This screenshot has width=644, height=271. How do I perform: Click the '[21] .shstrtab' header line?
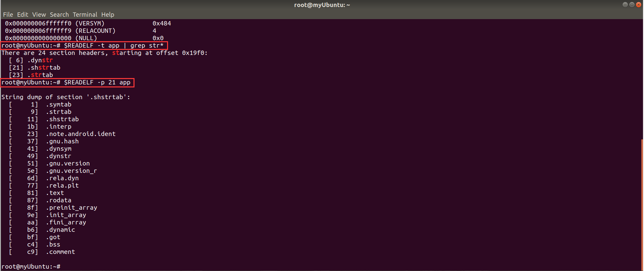point(35,68)
